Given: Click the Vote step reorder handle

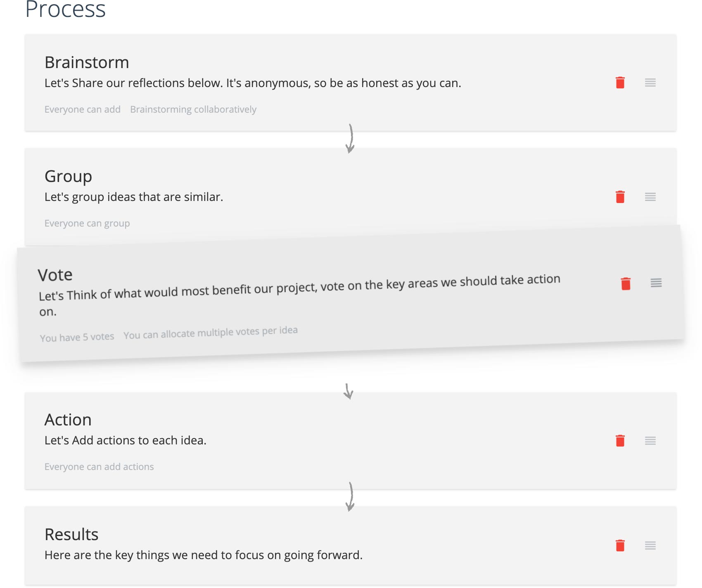Looking at the screenshot, I should 656,283.
